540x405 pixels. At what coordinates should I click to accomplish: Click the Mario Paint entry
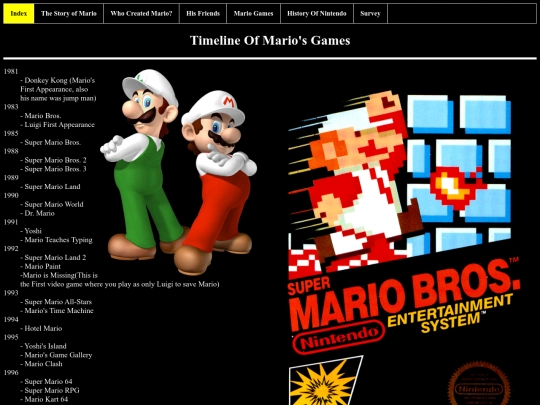40,266
